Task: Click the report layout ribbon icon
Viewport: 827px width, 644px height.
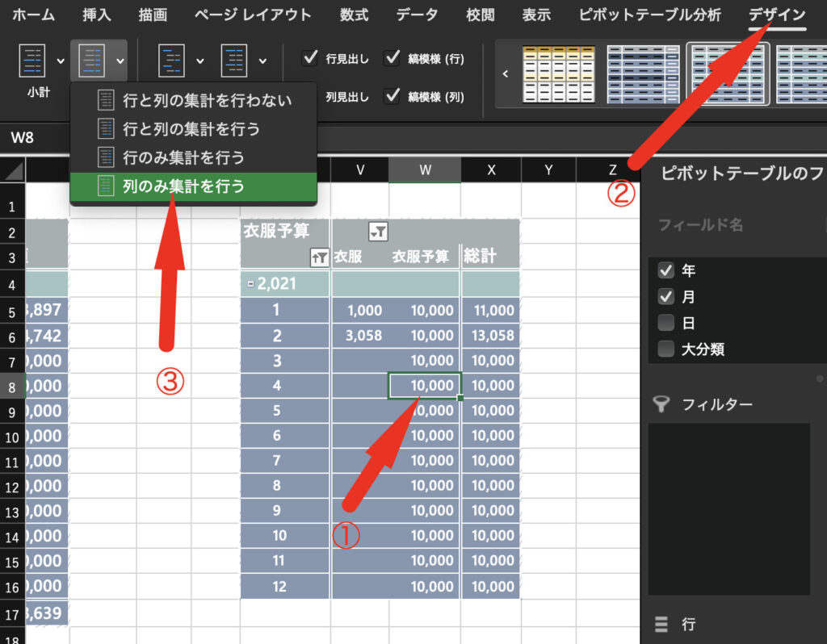Action: click(x=172, y=61)
